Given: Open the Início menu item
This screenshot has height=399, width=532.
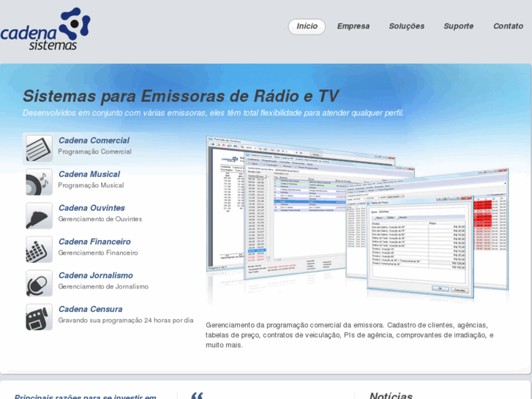Looking at the screenshot, I should click(307, 26).
